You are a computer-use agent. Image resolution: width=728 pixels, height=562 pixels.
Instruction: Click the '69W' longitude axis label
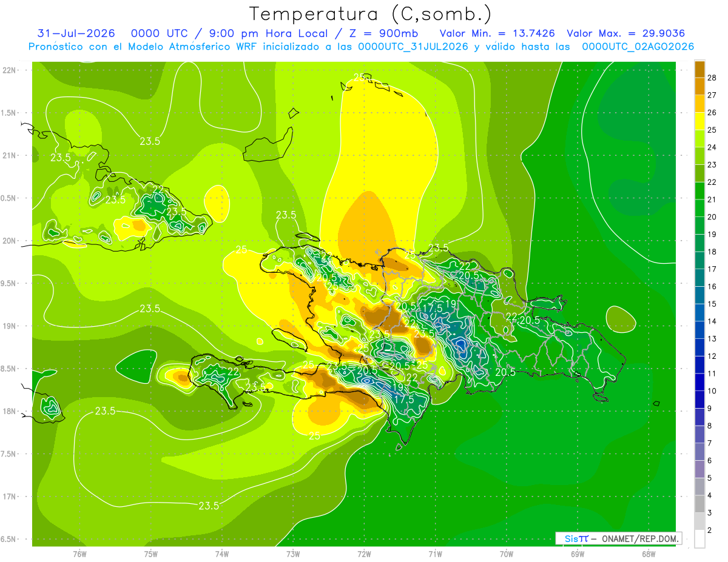click(x=578, y=554)
